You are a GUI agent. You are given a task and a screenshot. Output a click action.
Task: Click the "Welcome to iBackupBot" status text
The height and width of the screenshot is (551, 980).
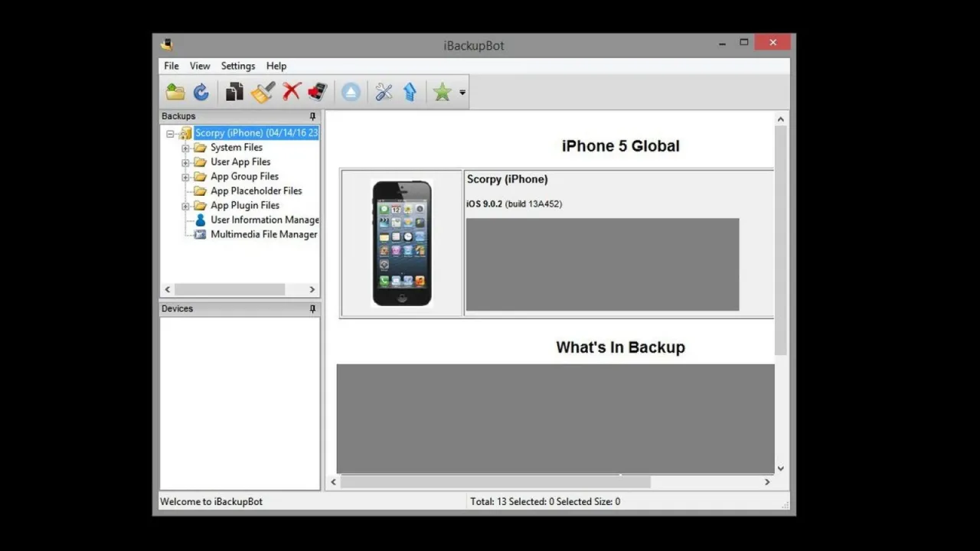pyautogui.click(x=211, y=502)
